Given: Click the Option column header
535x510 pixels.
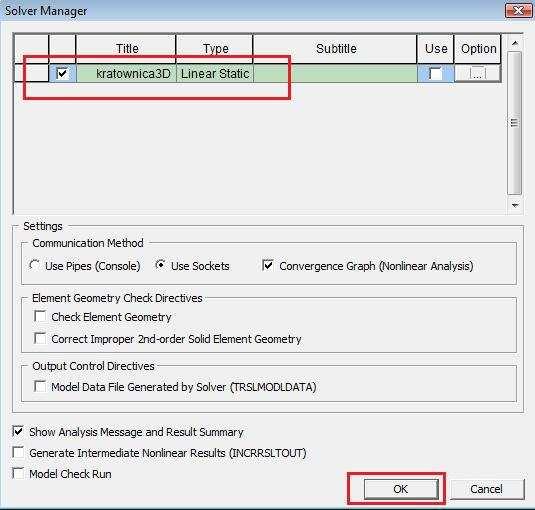Looking at the screenshot, I should pos(478,49).
